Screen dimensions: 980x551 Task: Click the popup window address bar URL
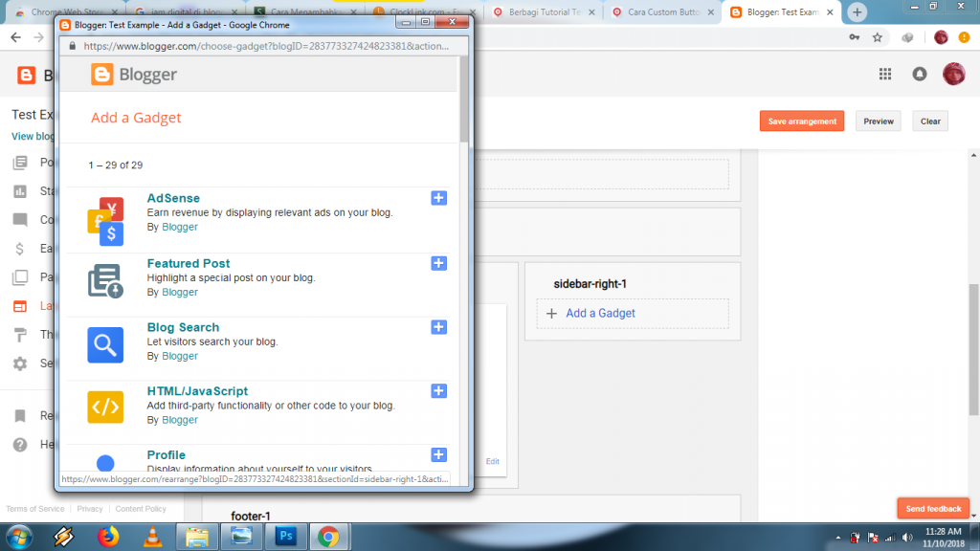point(266,46)
